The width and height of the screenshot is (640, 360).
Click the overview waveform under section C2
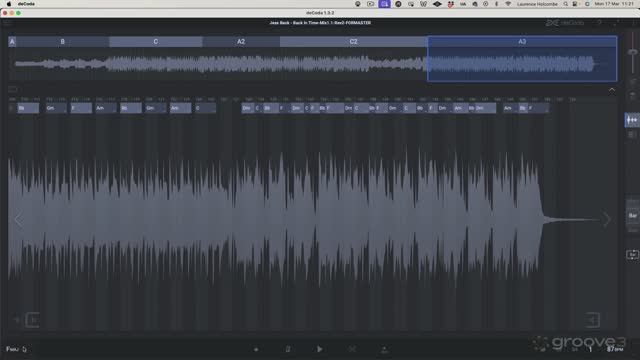coord(353,64)
